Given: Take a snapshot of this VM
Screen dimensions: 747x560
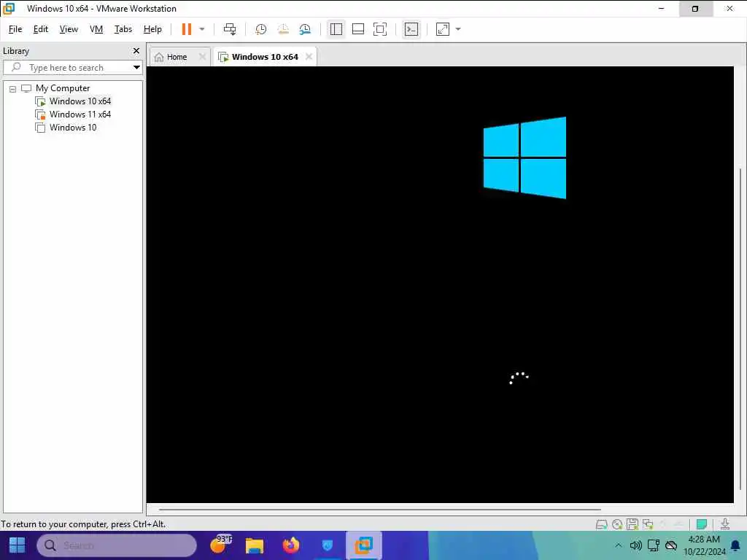Looking at the screenshot, I should (260, 29).
